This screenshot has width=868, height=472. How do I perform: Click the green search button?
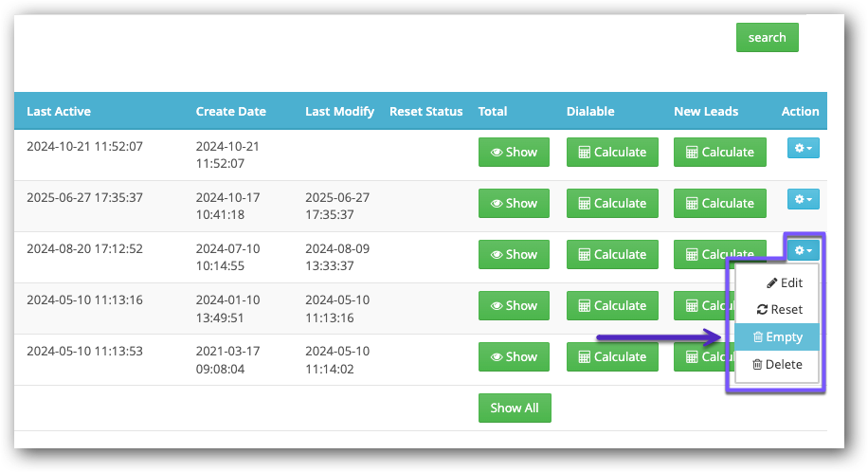[767, 37]
